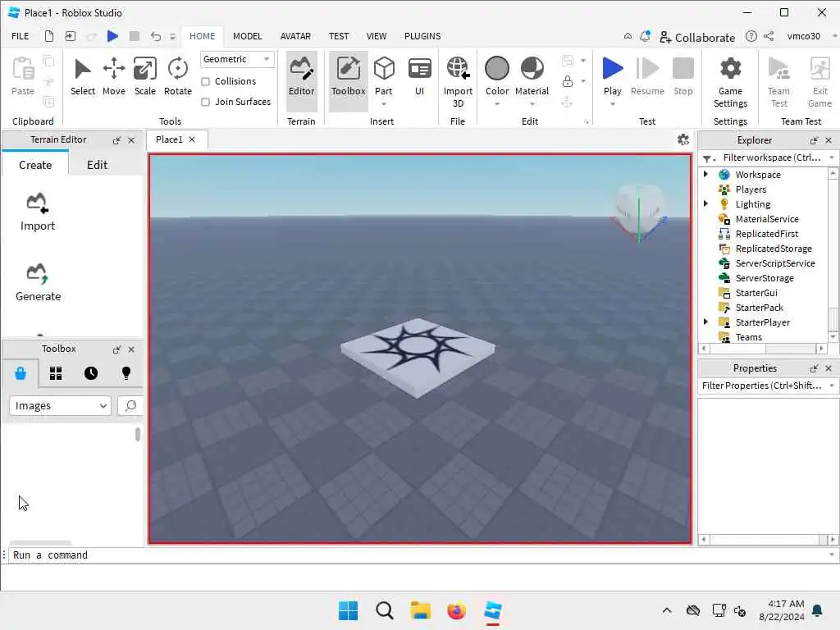
Task: Click the Import terrain tool
Action: 38,212
